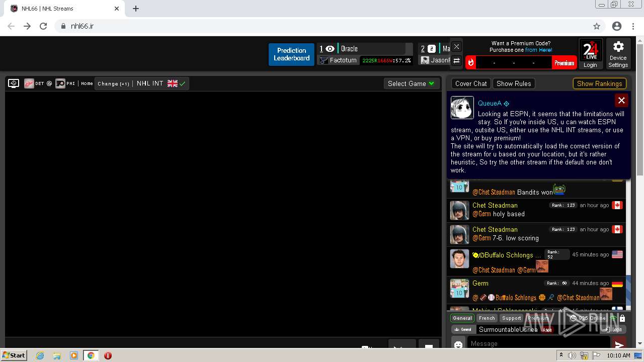The image size is (644, 362).
Task: Go back in browser
Action: point(11,26)
